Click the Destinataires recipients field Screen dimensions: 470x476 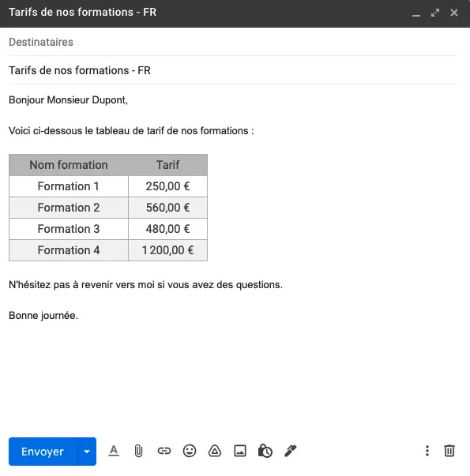pos(233,42)
